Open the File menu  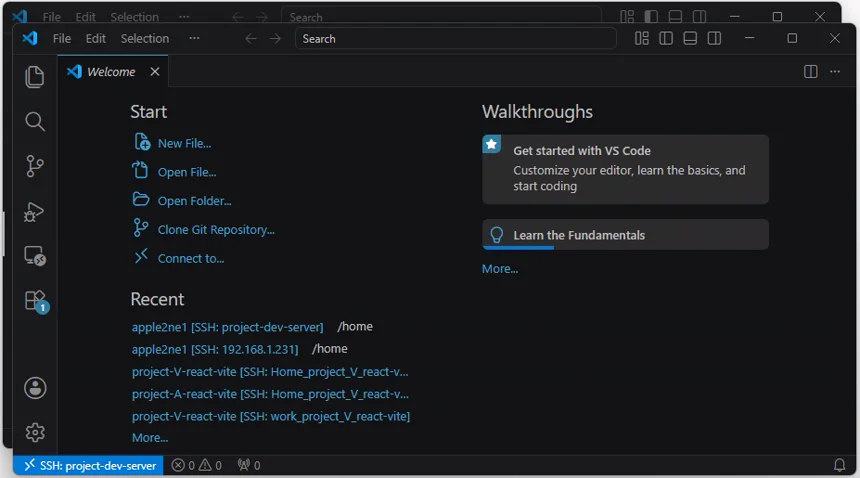point(61,38)
